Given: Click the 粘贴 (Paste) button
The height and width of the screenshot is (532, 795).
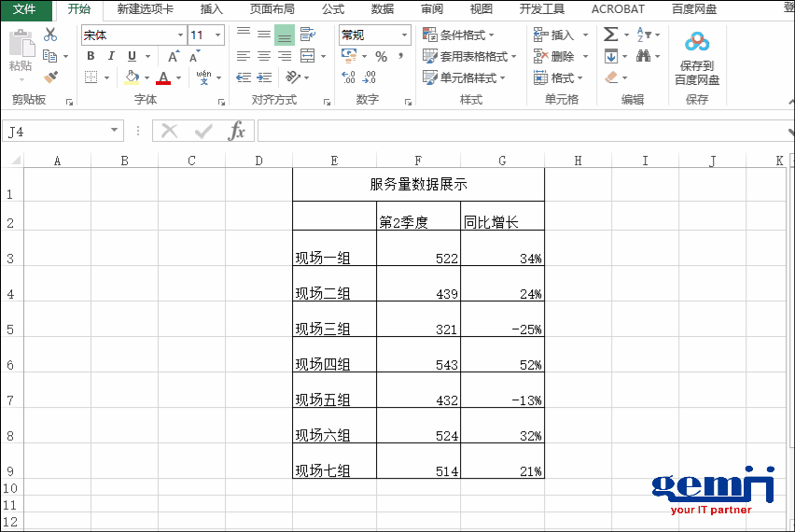Looking at the screenshot, I should (21, 52).
